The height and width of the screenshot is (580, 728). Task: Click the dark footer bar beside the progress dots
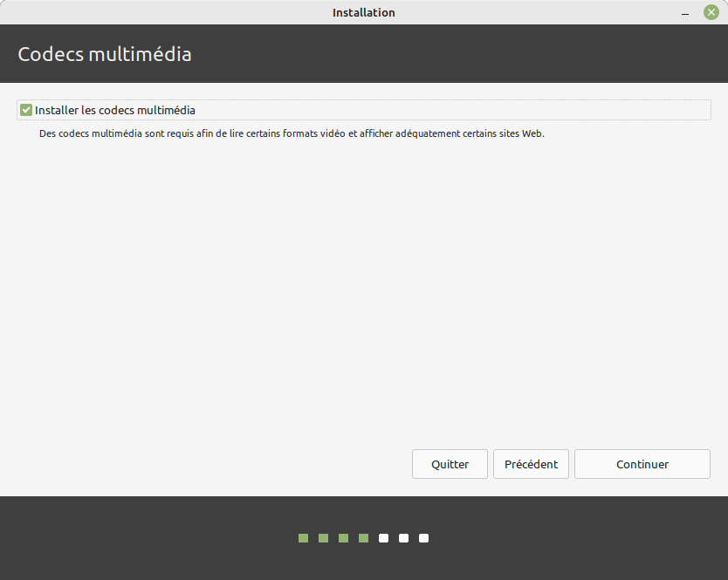pyautogui.click(x=567, y=538)
